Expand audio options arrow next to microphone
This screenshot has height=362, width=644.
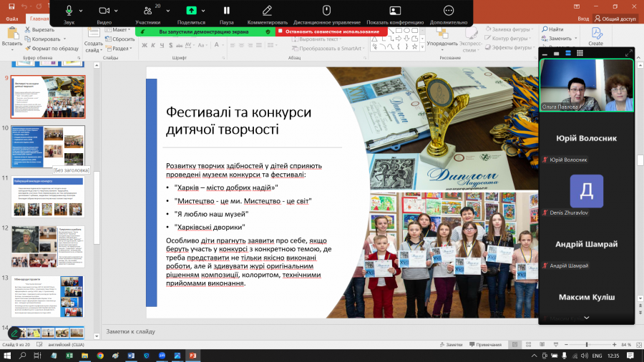(81, 11)
